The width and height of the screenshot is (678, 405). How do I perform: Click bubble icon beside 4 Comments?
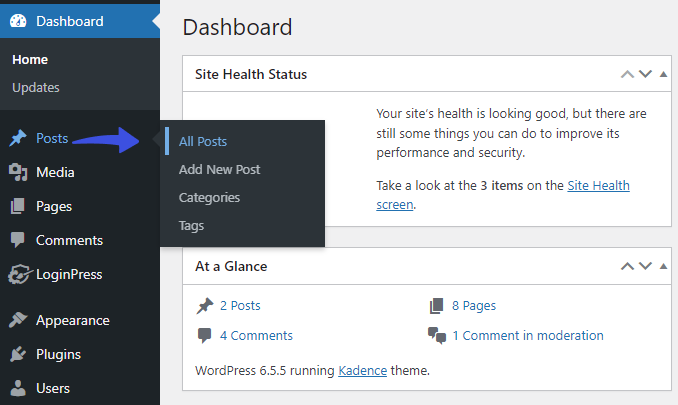(205, 336)
